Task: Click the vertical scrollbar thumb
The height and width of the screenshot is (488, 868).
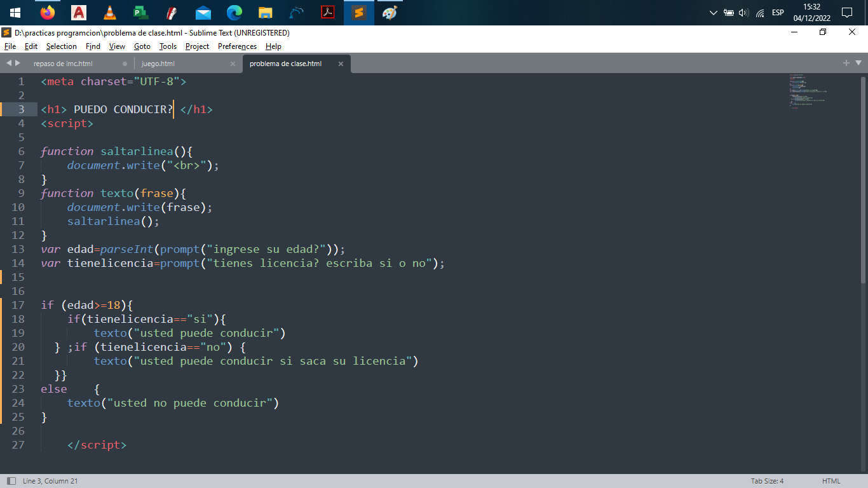Action: (863, 180)
